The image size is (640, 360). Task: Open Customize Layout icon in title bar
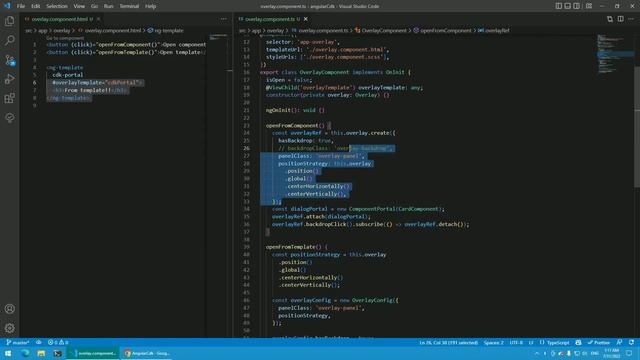[x=589, y=6]
